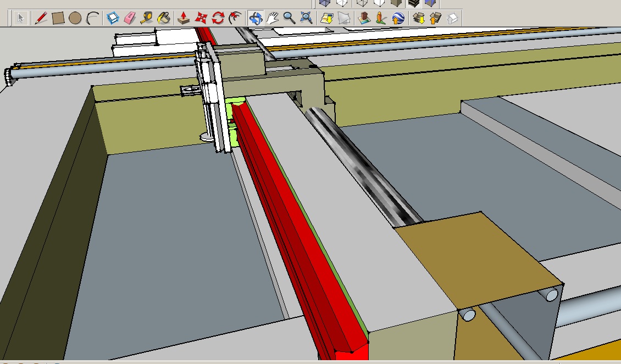Click the Add New Building icon
This screenshot has width=621, height=364.
pyautogui.click(x=364, y=18)
